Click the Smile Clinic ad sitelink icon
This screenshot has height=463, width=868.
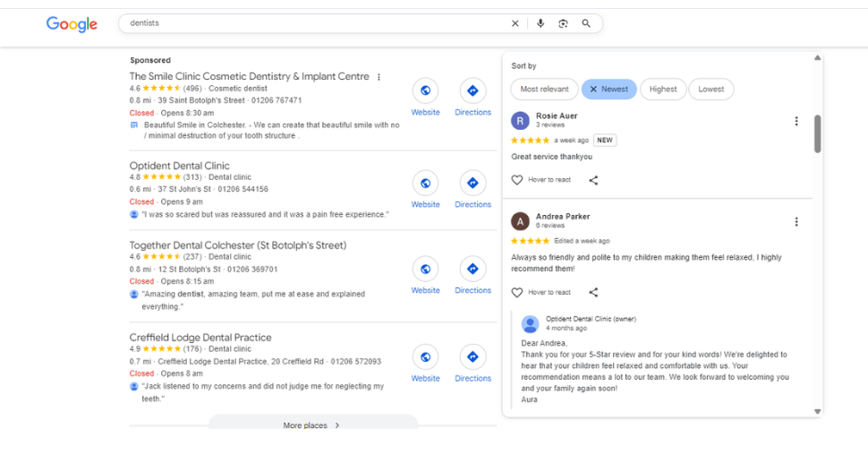(133, 125)
